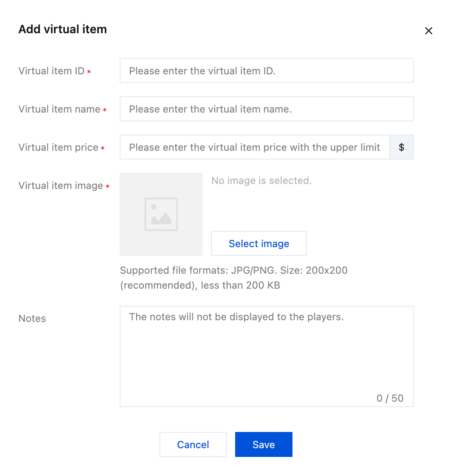Click into the Virtual item price field
This screenshot has width=452, height=476.
pos(254,147)
